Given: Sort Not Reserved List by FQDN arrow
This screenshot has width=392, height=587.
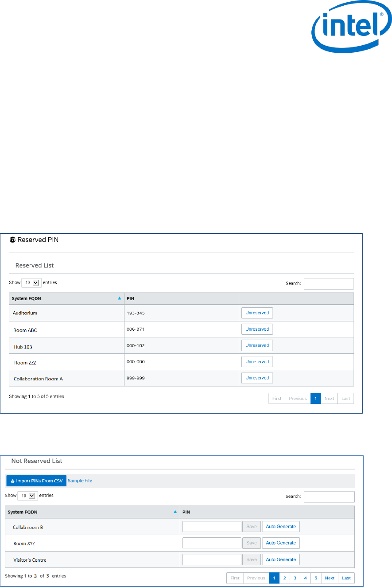Looking at the screenshot, I should [x=175, y=512].
